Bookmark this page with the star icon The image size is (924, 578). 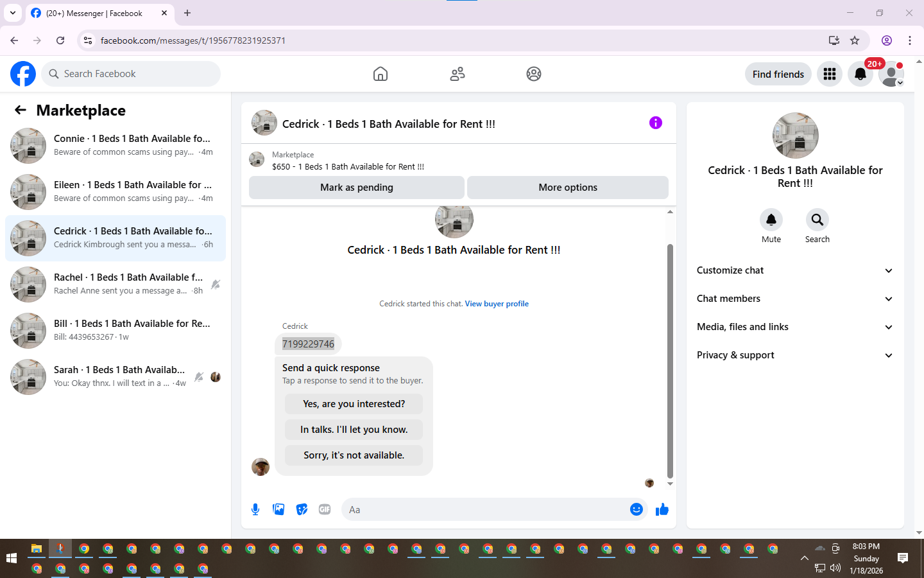(x=855, y=40)
